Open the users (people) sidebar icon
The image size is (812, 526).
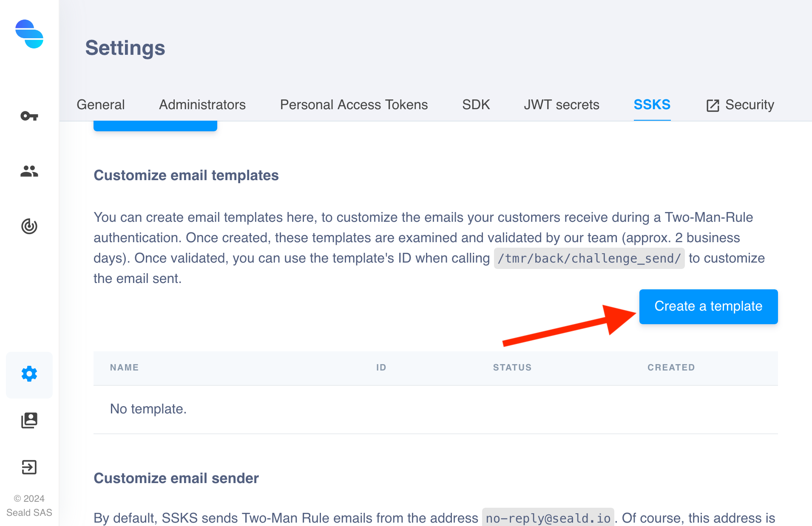29,171
